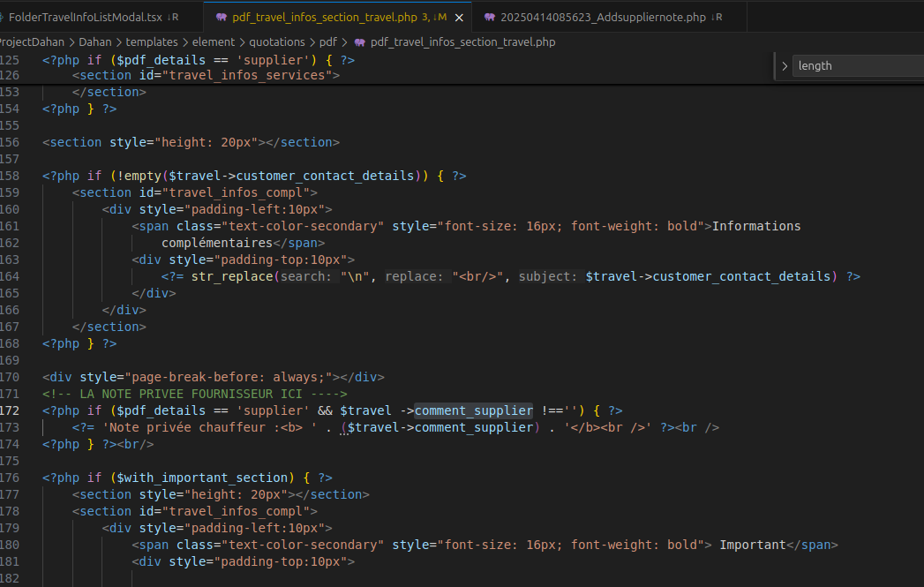Open the templates breadcrumb dropdown

click(x=152, y=41)
